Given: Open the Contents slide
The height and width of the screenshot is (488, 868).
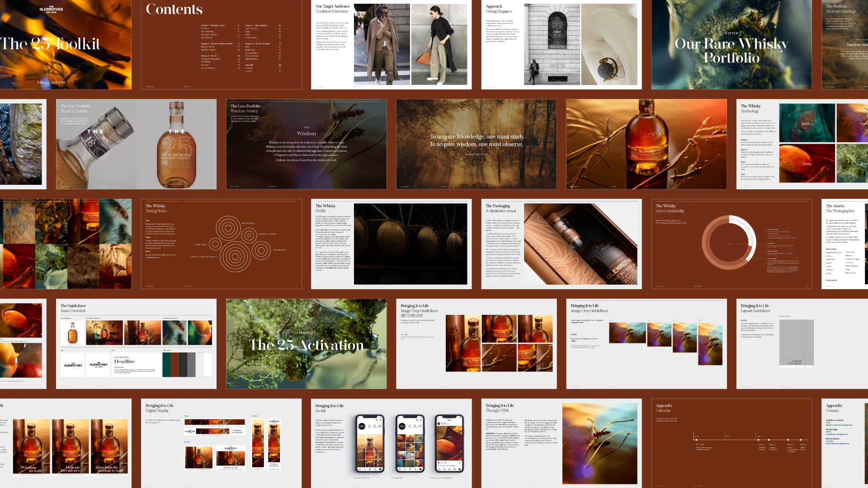Looking at the screenshot, I should [221, 44].
